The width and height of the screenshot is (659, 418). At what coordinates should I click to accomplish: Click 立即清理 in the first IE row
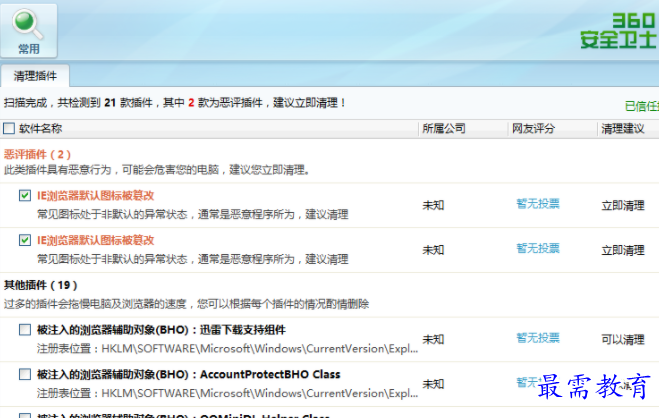pos(623,206)
